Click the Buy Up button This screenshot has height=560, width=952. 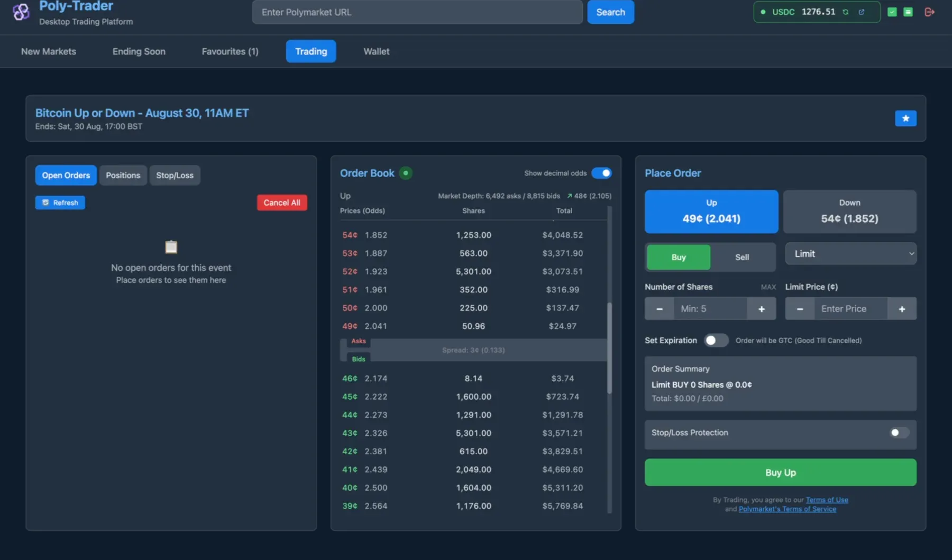coord(780,473)
